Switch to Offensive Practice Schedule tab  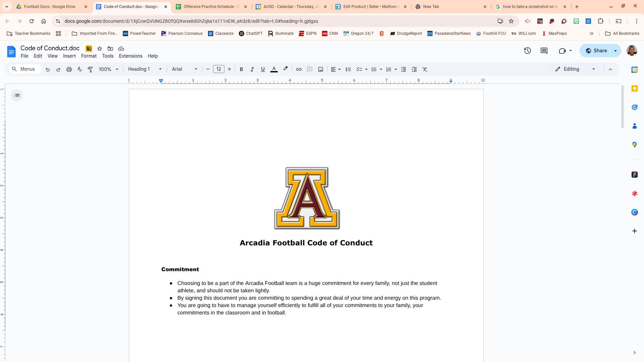tap(212, 7)
